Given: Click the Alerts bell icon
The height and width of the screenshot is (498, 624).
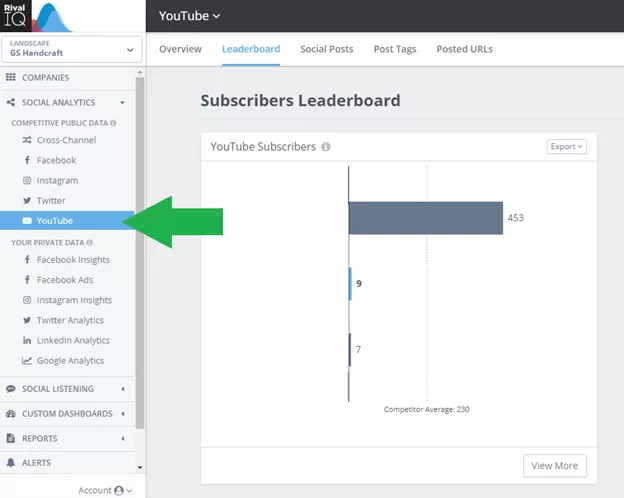Looking at the screenshot, I should click(11, 463).
